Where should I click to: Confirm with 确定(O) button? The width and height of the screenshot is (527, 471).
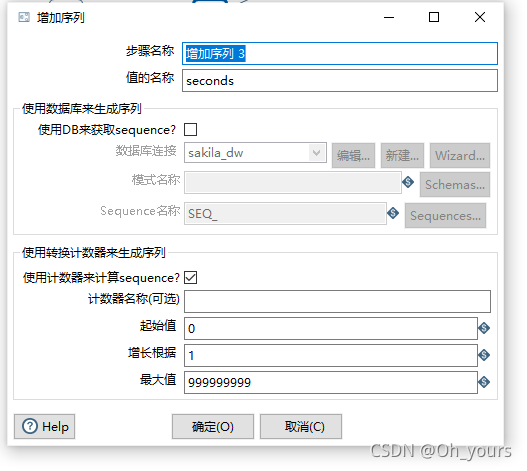(x=213, y=426)
